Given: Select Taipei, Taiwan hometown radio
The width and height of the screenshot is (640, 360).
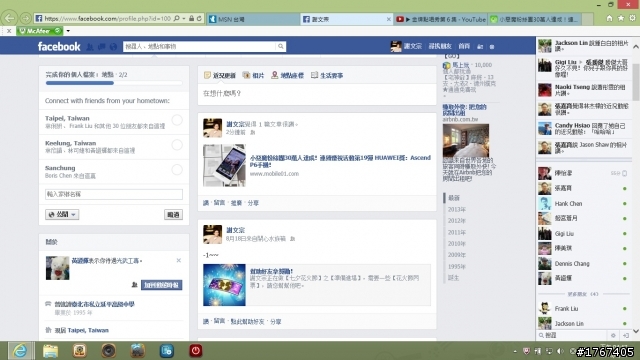Looking at the screenshot, I should pos(177,120).
